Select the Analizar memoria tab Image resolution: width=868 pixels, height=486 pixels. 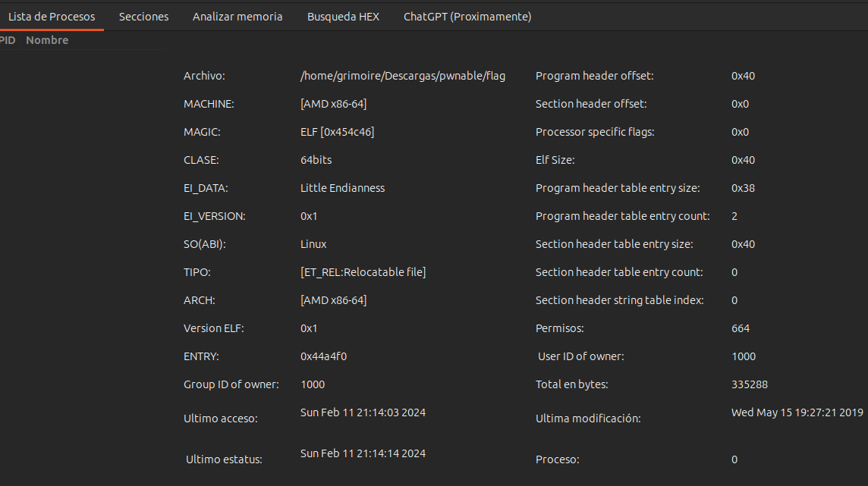click(x=237, y=17)
